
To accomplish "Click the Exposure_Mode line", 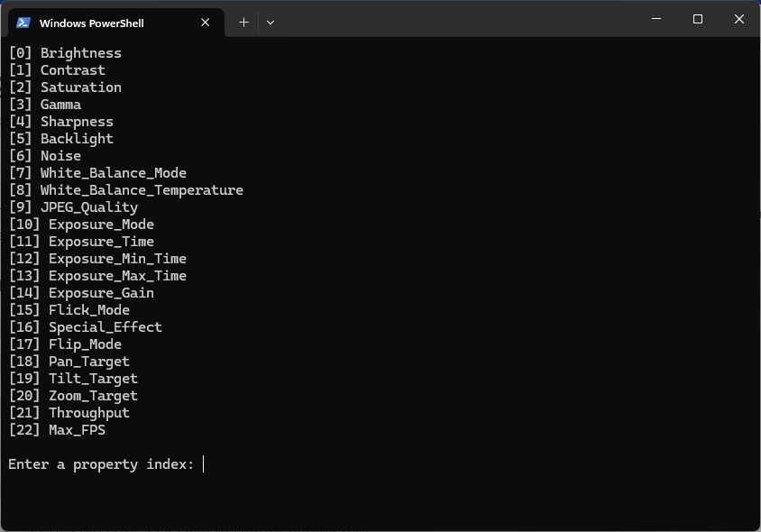I will pos(101,225).
